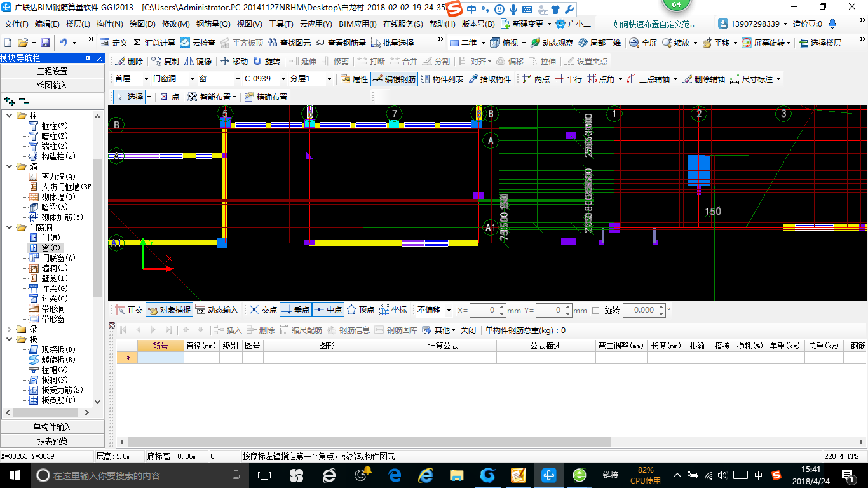Check the 旋转 rotation checkbox

coord(595,310)
